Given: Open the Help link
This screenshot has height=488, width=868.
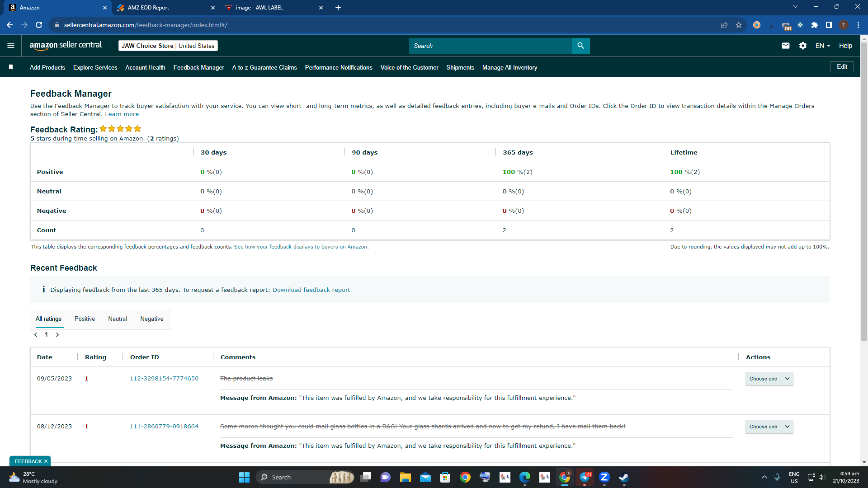Looking at the screenshot, I should (x=845, y=46).
